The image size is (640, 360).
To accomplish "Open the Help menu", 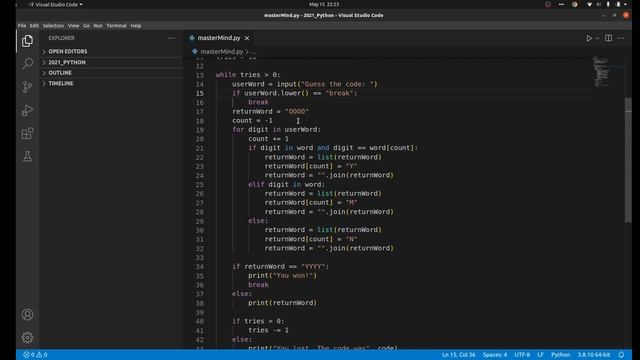I will tap(136, 26).
